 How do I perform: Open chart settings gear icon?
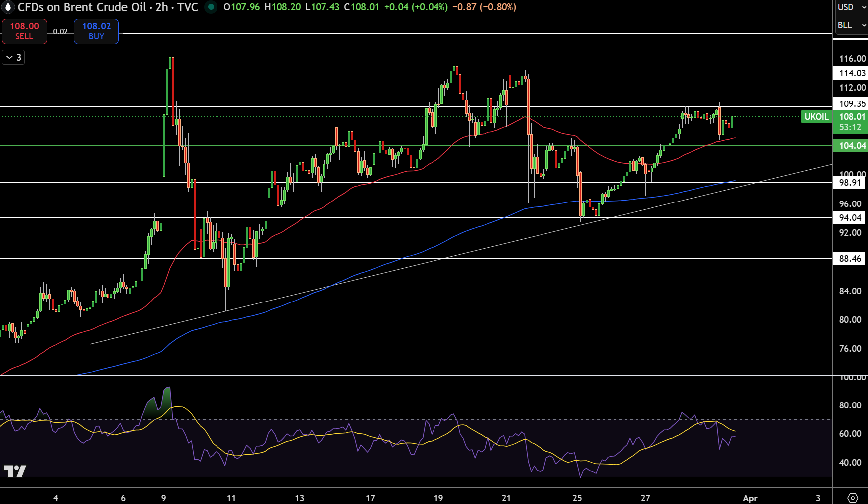point(853,498)
